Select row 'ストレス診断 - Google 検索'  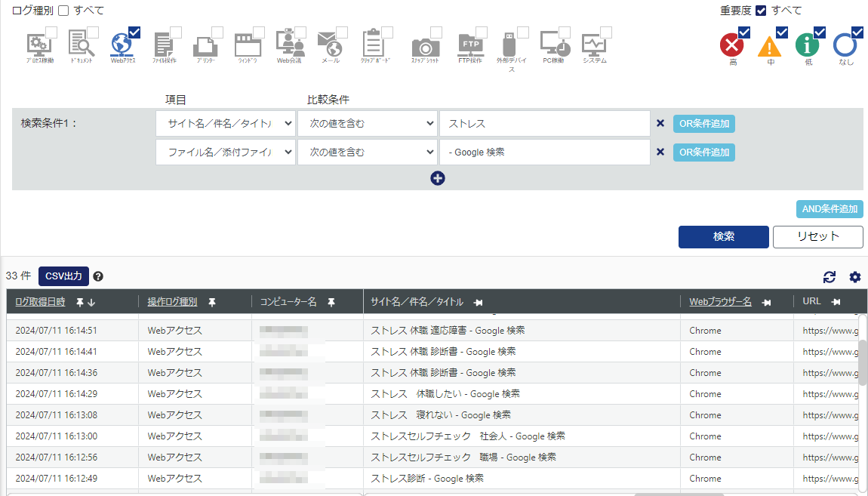tap(432, 479)
